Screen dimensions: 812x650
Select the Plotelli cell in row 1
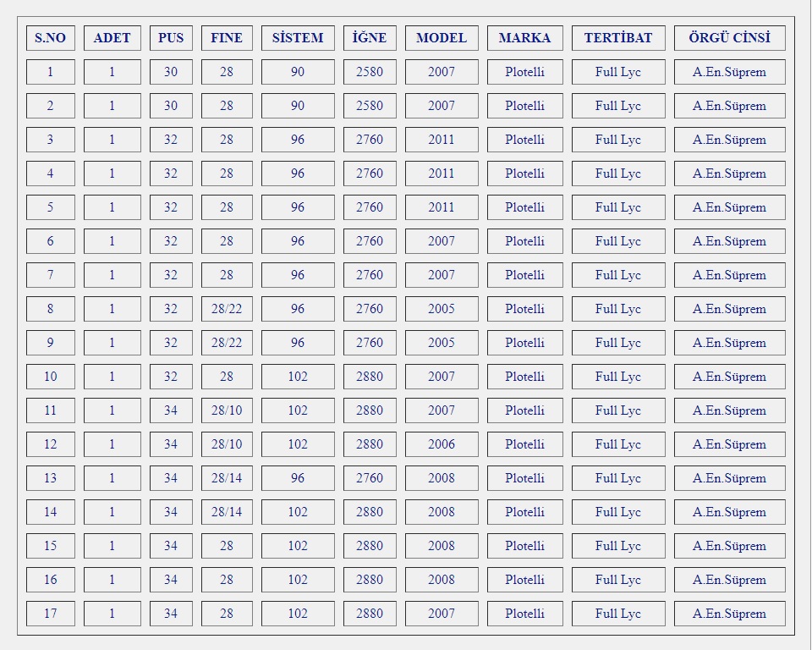pos(524,72)
